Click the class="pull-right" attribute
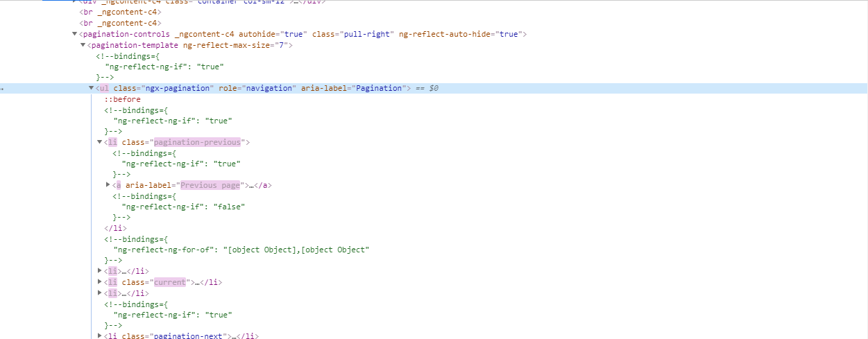This screenshot has height=339, width=868. 353,34
